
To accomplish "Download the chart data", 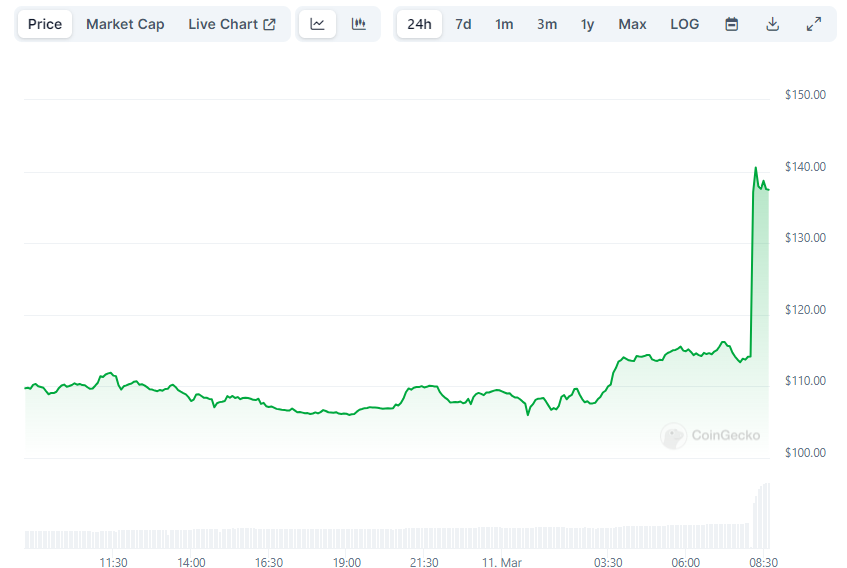I will [x=772, y=24].
